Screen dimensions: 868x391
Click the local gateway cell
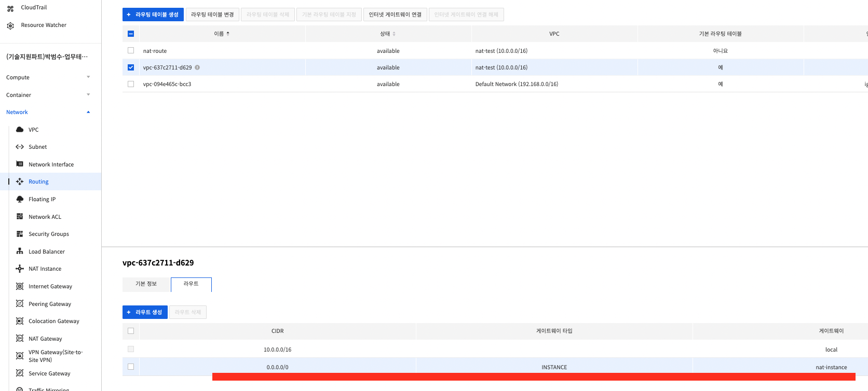point(831,350)
